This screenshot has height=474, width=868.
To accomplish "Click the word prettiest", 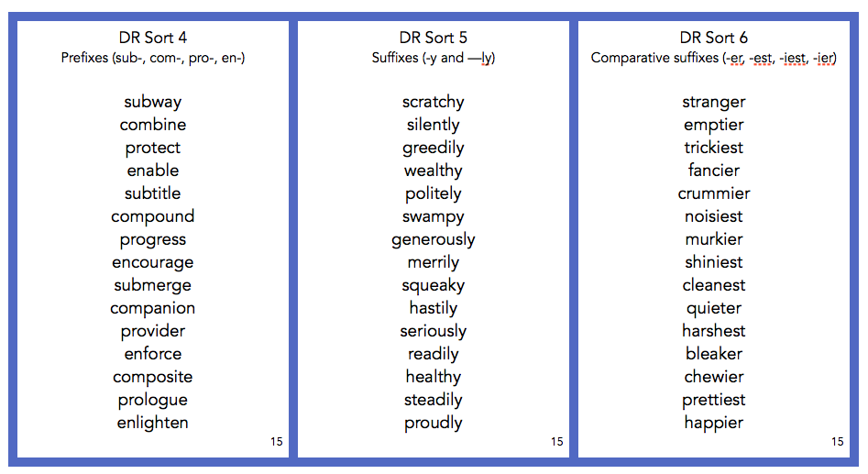I will click(x=714, y=400).
